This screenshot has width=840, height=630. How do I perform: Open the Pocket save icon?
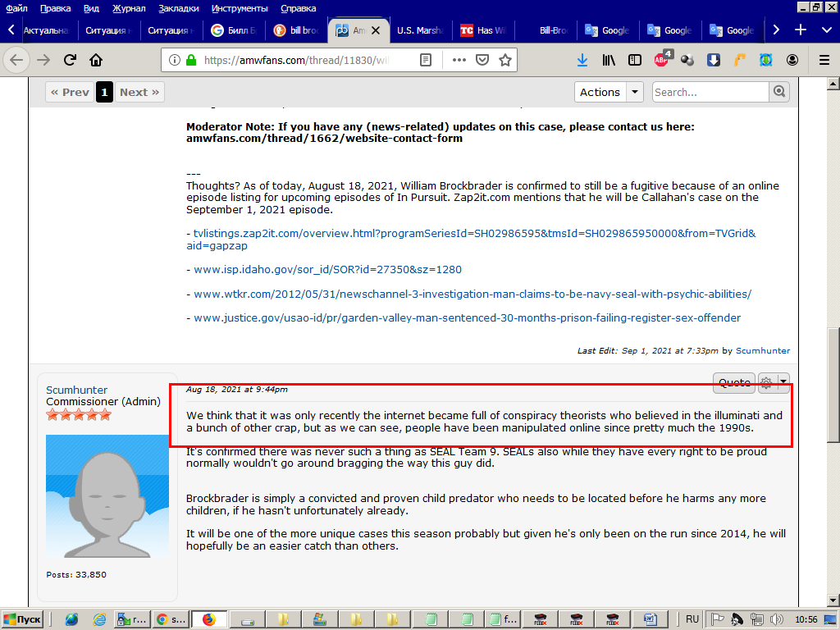point(483,60)
